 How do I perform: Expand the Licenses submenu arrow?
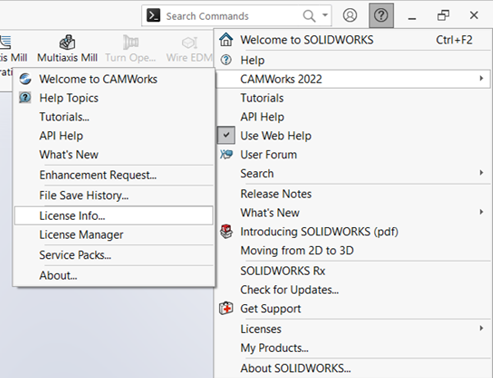481,328
